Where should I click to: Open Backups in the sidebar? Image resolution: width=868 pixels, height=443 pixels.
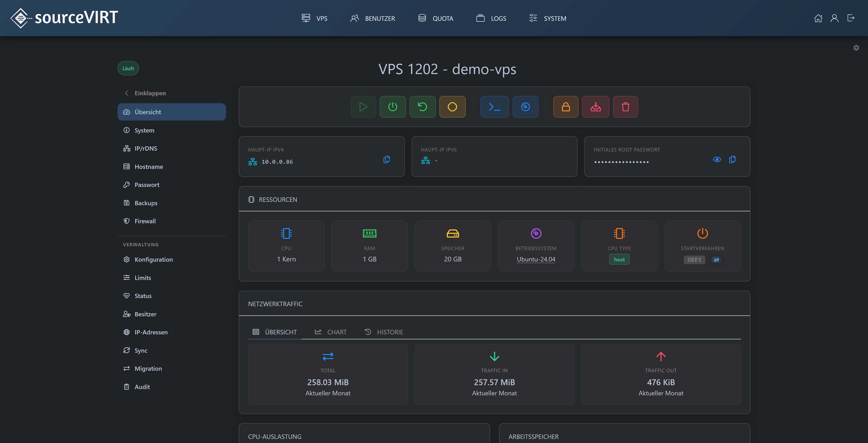(172, 203)
